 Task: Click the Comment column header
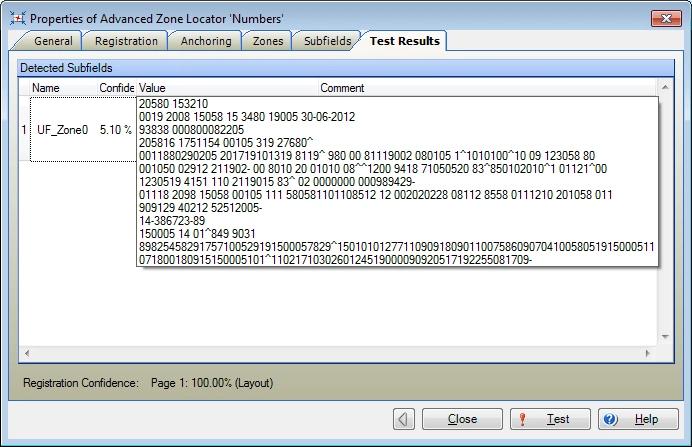click(342, 88)
